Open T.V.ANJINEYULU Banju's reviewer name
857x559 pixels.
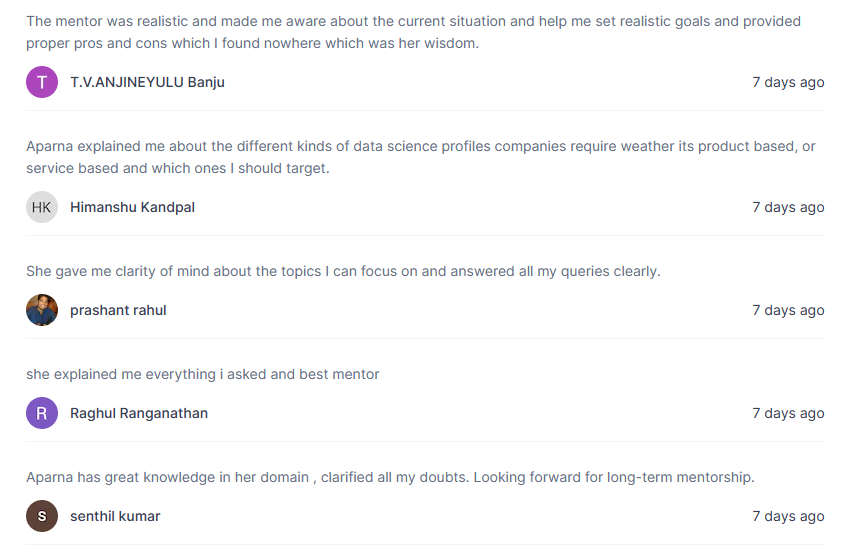coord(147,82)
